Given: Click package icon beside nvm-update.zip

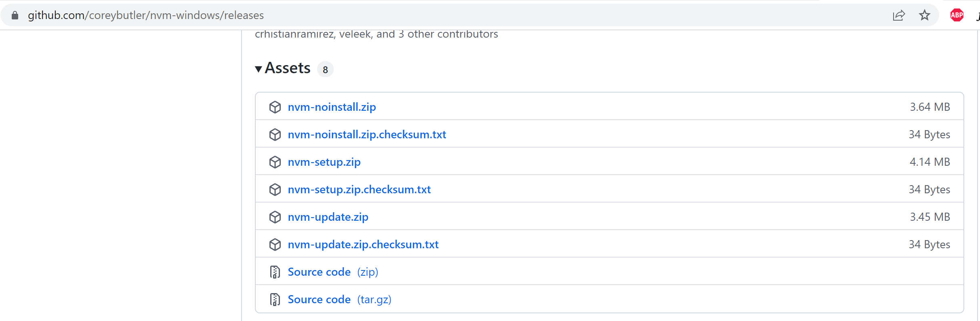Looking at the screenshot, I should coord(275,217).
